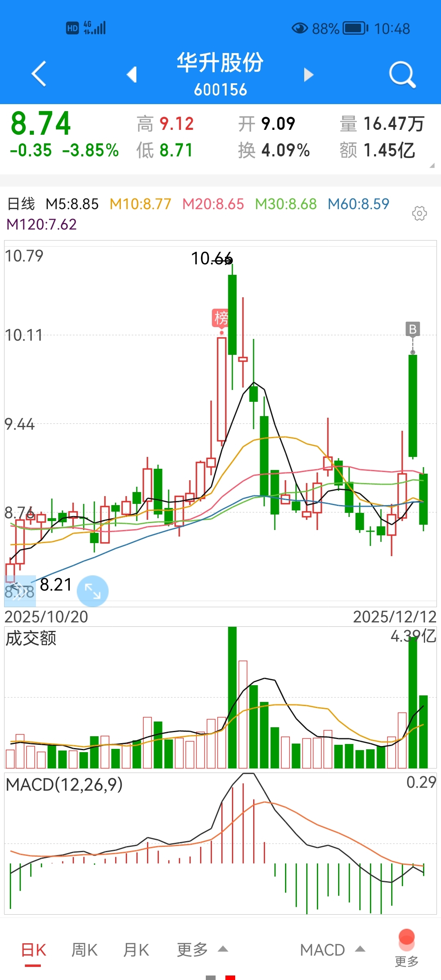Viewport: 441px width, 980px height.
Task: Tap the B buy marker on chart
Action: pos(413,329)
